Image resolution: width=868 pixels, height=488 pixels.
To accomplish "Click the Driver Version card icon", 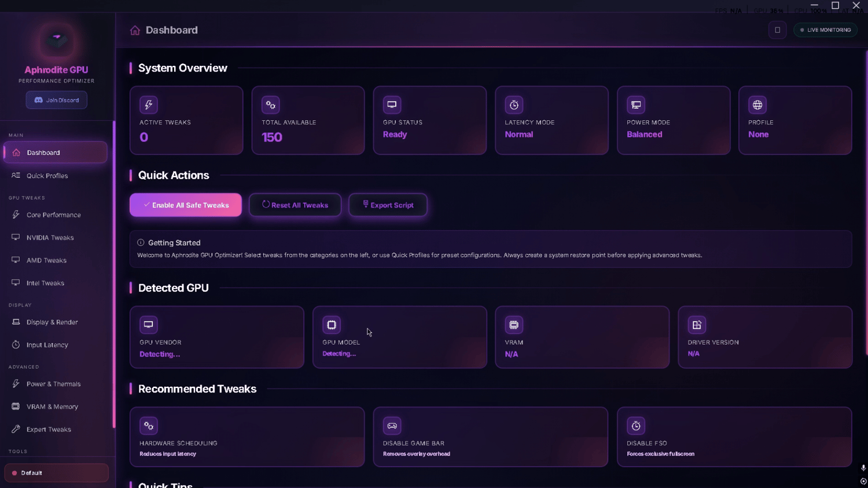I will point(697,324).
